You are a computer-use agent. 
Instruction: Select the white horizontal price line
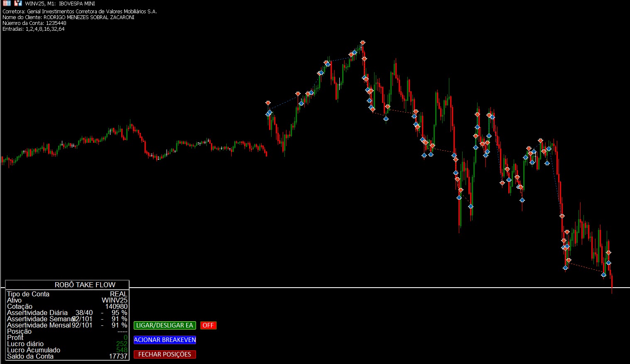[x=374, y=288]
